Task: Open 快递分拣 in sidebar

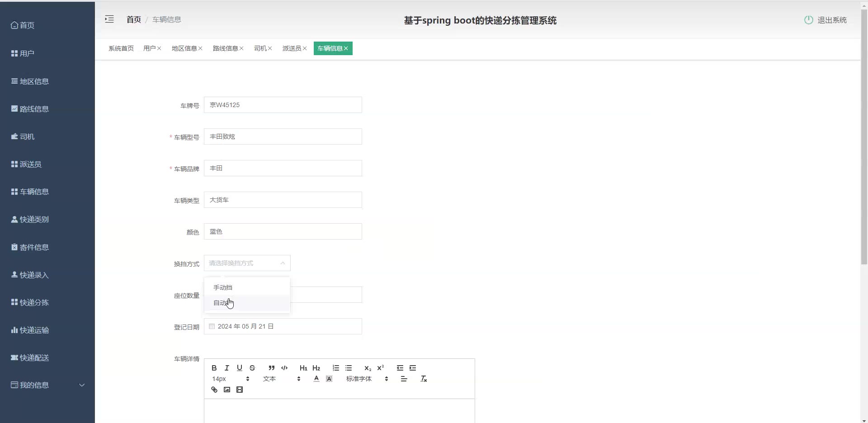Action: coord(47,302)
